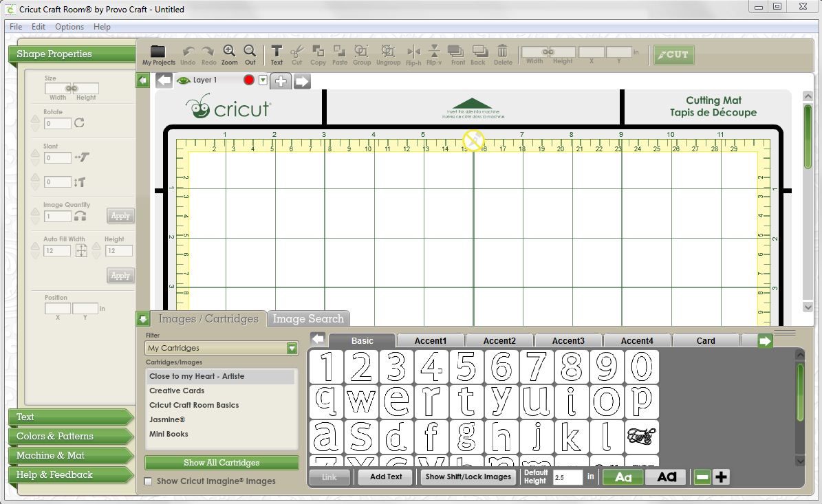Screen dimensions: 822x504
Task: Toggle toolbar width-height link lock
Action: coord(548,52)
